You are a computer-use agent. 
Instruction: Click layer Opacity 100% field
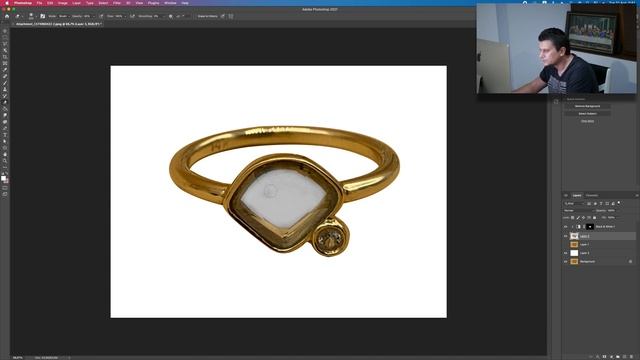[x=611, y=211]
